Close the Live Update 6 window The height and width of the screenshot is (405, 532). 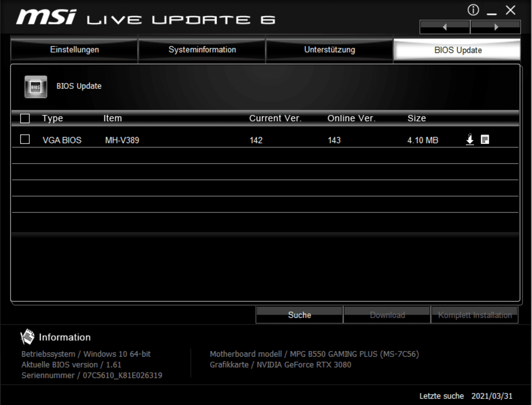tap(510, 10)
